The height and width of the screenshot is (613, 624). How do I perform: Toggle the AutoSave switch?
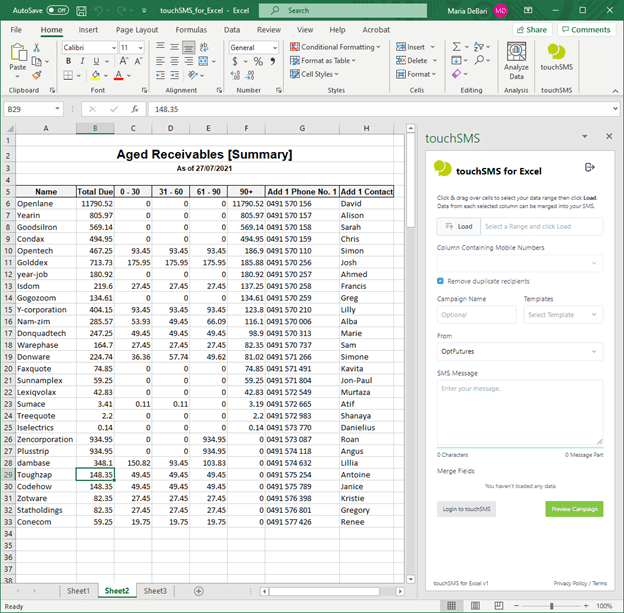click(58, 10)
